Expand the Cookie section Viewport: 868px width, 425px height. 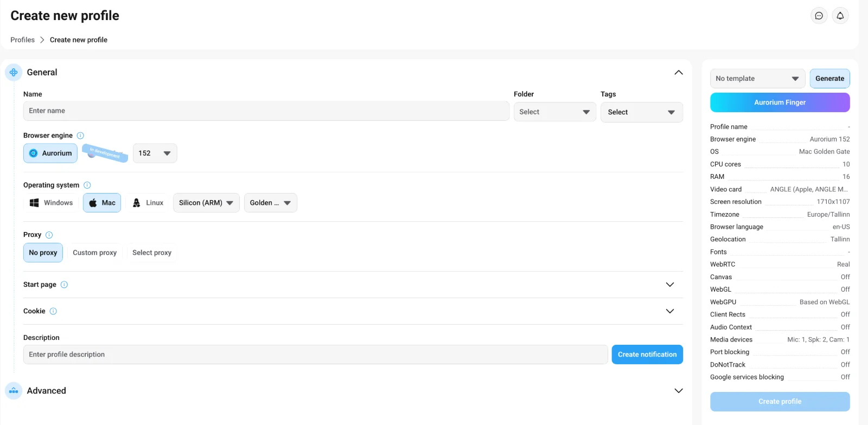[x=670, y=311]
